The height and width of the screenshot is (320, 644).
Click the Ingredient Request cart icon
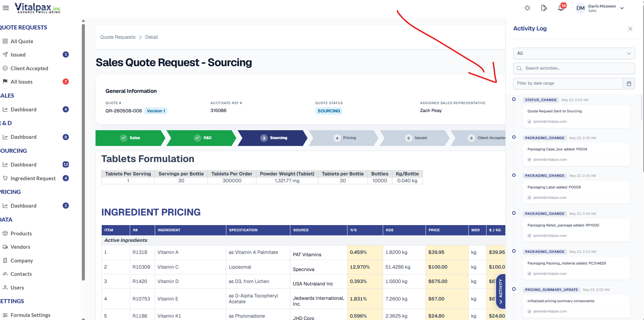tap(5, 178)
